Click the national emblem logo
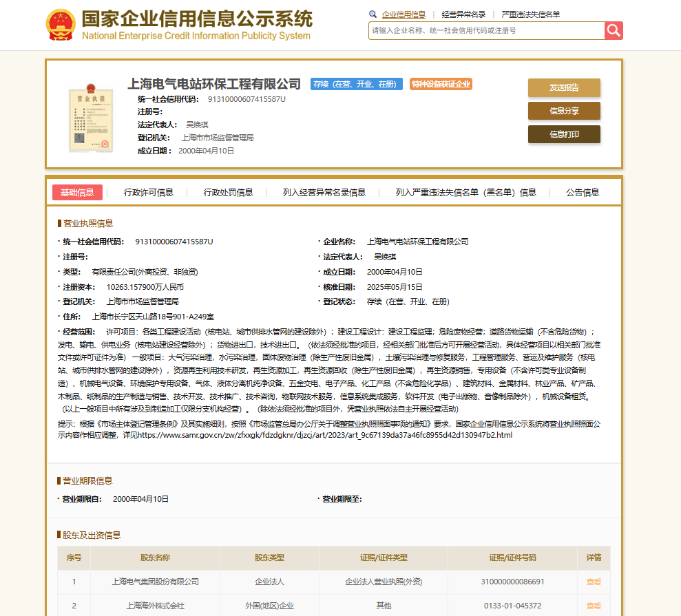 click(61, 25)
